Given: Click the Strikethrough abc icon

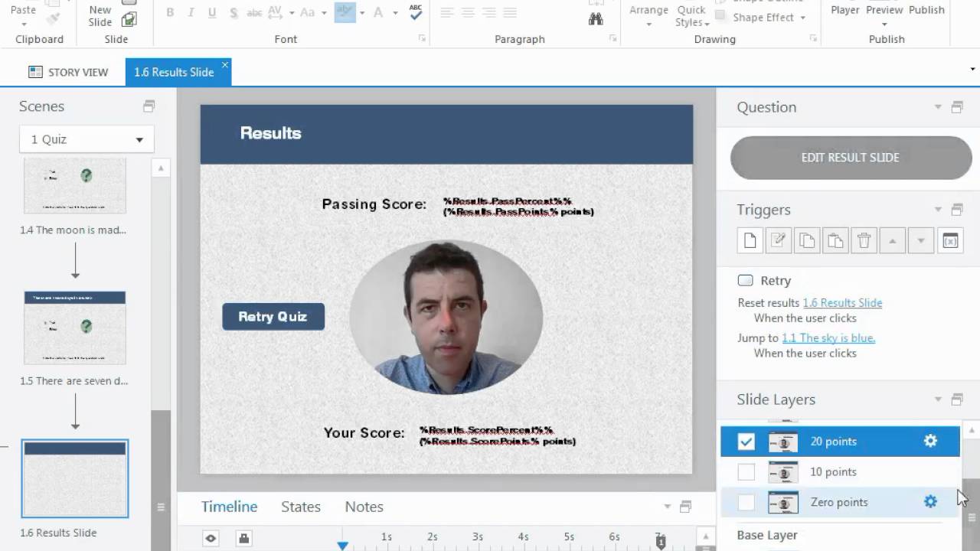Looking at the screenshot, I should 254,12.
